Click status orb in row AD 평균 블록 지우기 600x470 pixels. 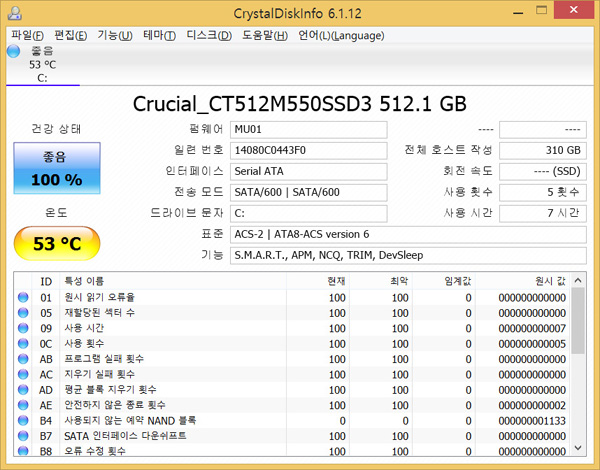(23, 390)
